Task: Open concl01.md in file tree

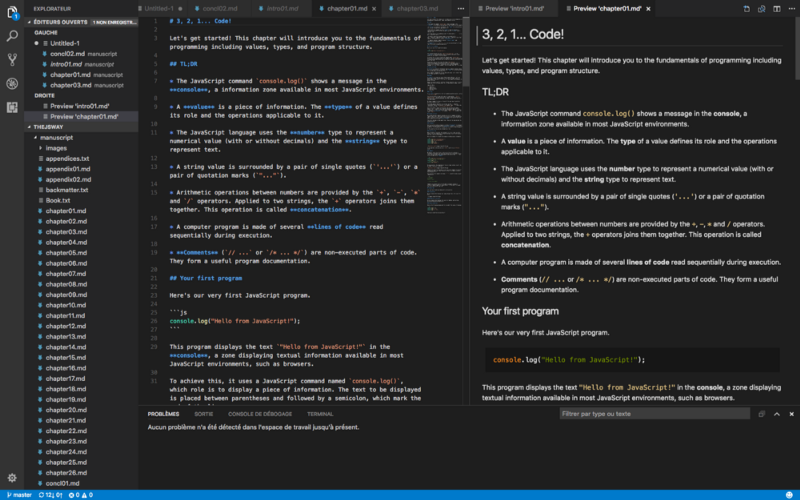Action: click(81, 483)
